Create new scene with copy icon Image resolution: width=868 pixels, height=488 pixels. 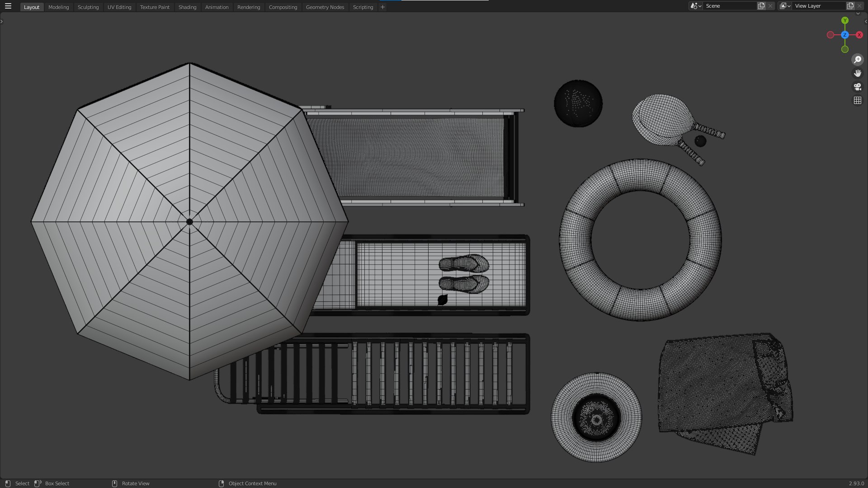tap(761, 6)
